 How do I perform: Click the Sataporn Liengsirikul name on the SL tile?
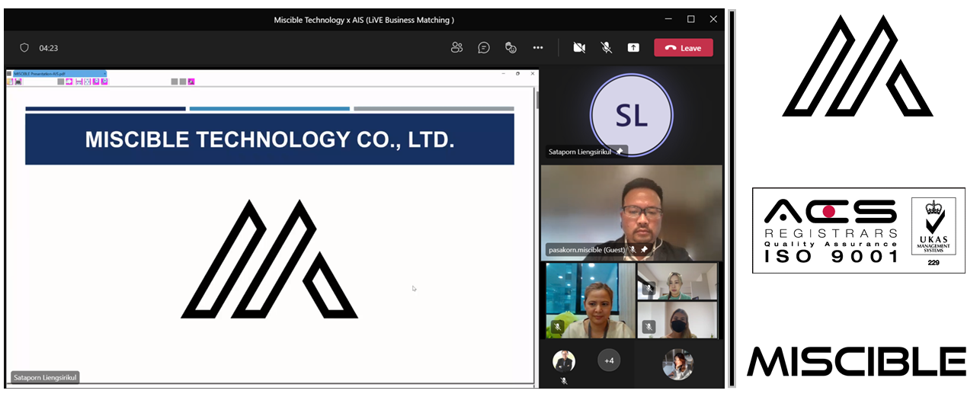[580, 152]
